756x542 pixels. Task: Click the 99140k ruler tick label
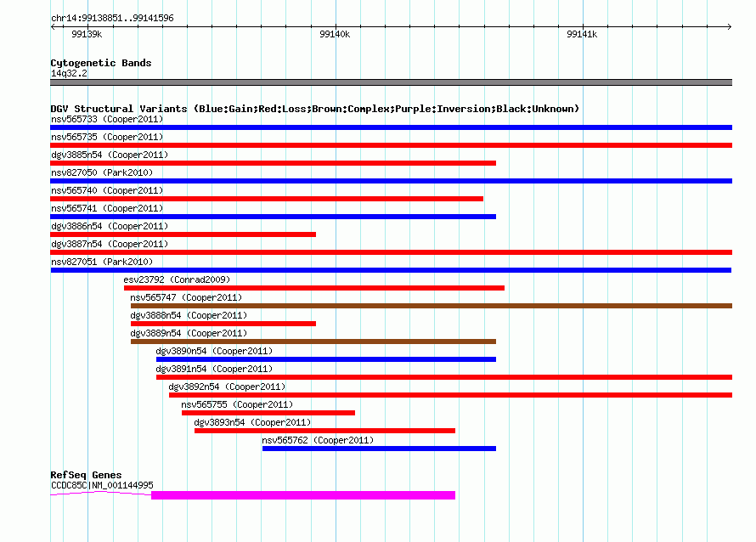tap(335, 34)
